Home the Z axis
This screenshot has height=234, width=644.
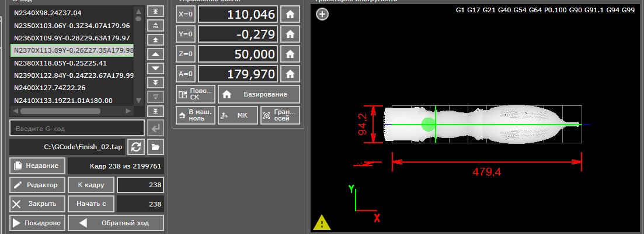[290, 53]
